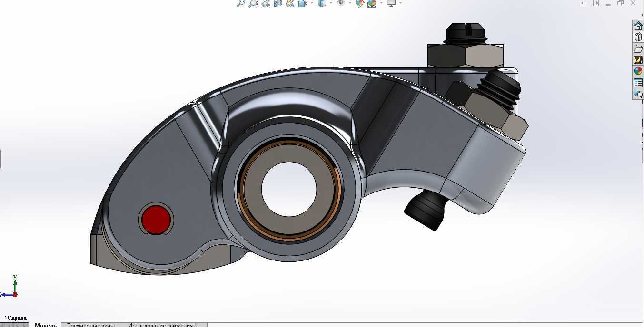Screen dimensions: 644x327
Task: Open the Design Library task pane
Action: coord(638,37)
